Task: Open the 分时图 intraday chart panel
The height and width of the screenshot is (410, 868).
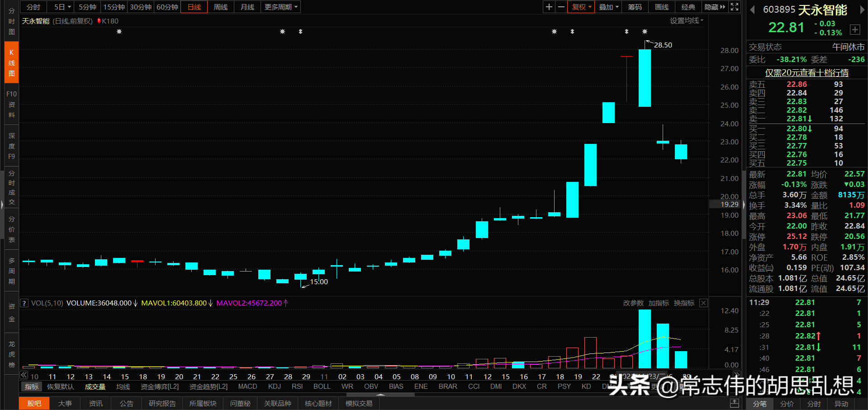Action: (x=11, y=20)
